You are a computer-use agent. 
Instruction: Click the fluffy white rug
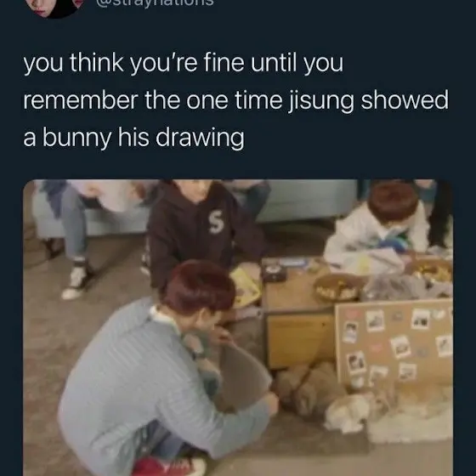[411, 417]
